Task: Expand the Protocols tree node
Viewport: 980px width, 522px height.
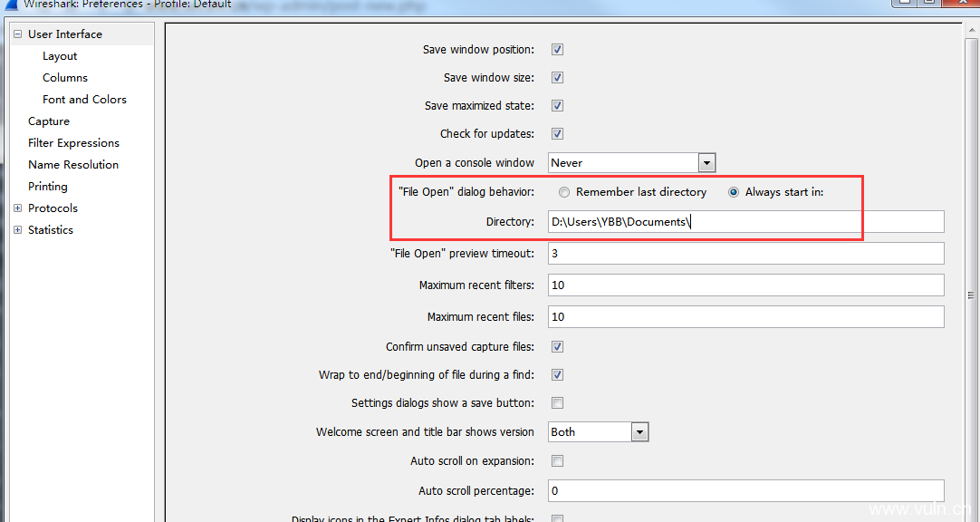Action: pos(17,208)
